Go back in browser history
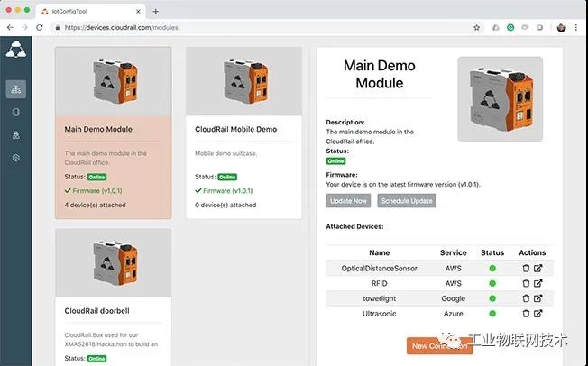The width and height of the screenshot is (588, 366). 10,27
